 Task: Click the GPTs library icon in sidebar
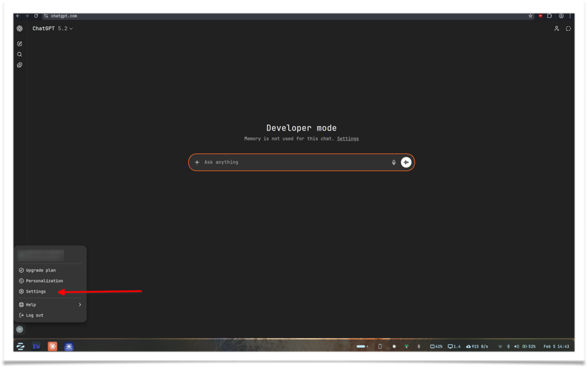(x=20, y=65)
